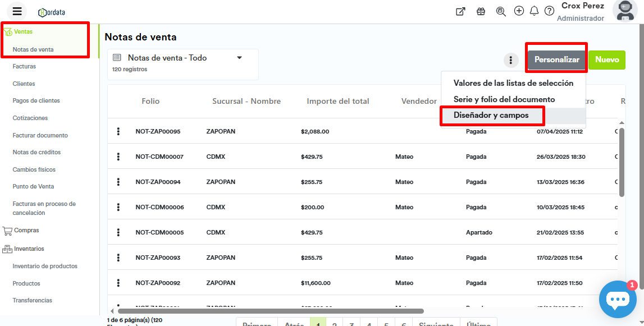Open help via the question mark icon

click(x=549, y=11)
